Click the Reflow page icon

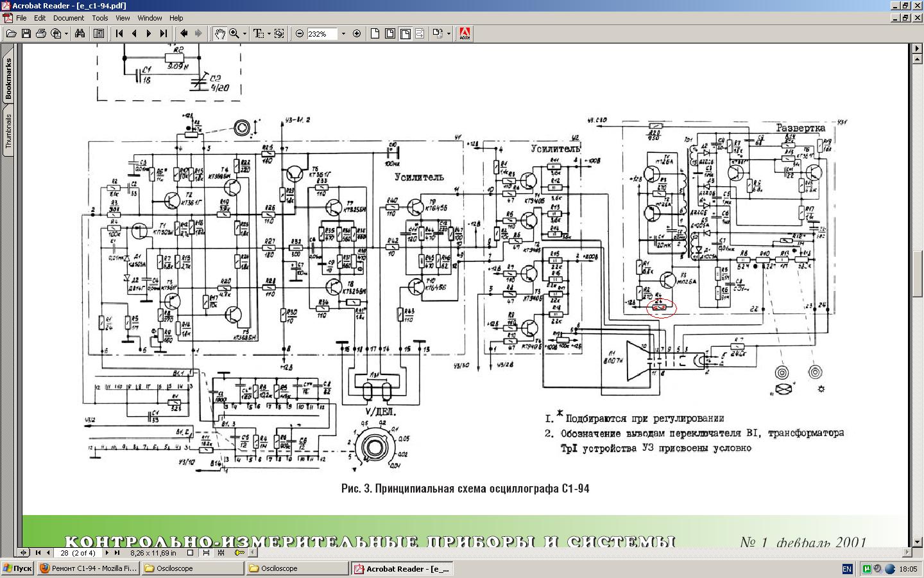[420, 33]
